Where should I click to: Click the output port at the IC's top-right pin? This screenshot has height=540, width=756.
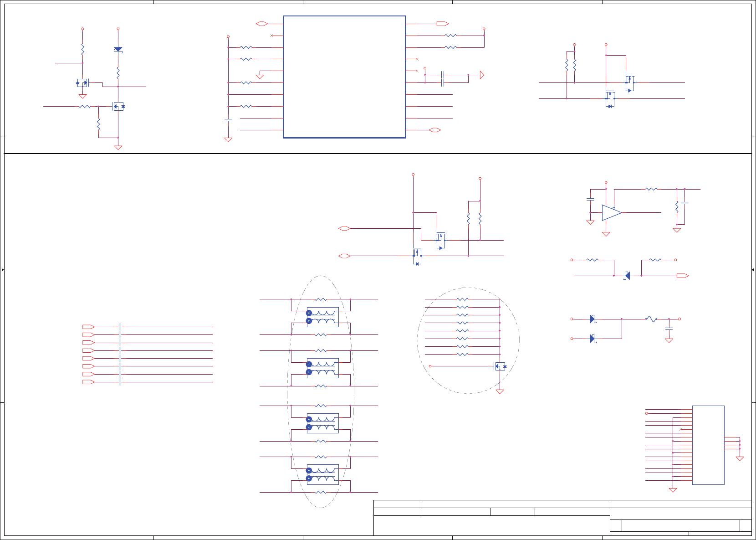click(x=443, y=24)
